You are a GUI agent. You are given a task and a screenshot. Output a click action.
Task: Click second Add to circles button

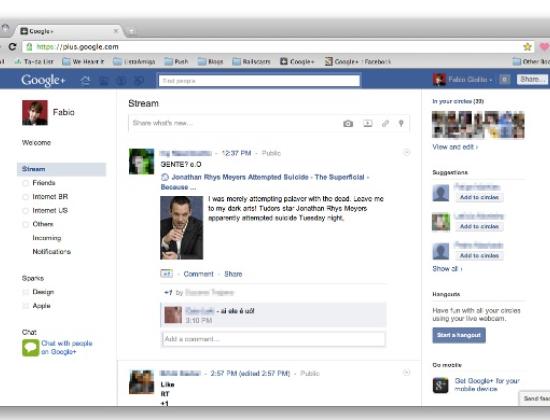click(479, 226)
